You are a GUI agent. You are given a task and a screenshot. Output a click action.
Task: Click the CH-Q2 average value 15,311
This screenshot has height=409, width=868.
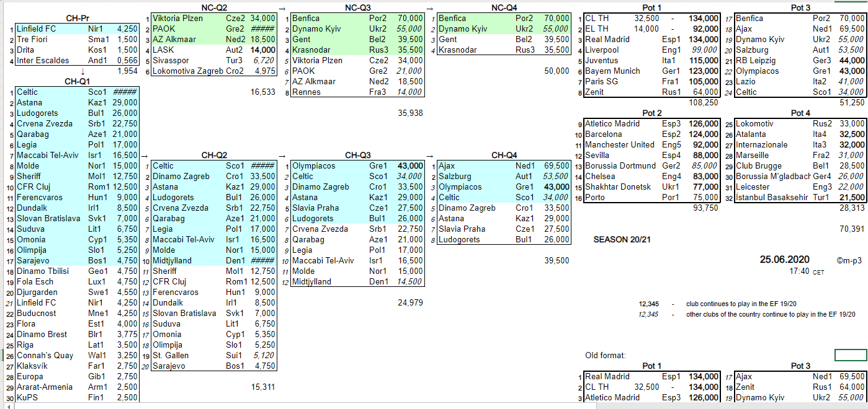click(x=263, y=387)
